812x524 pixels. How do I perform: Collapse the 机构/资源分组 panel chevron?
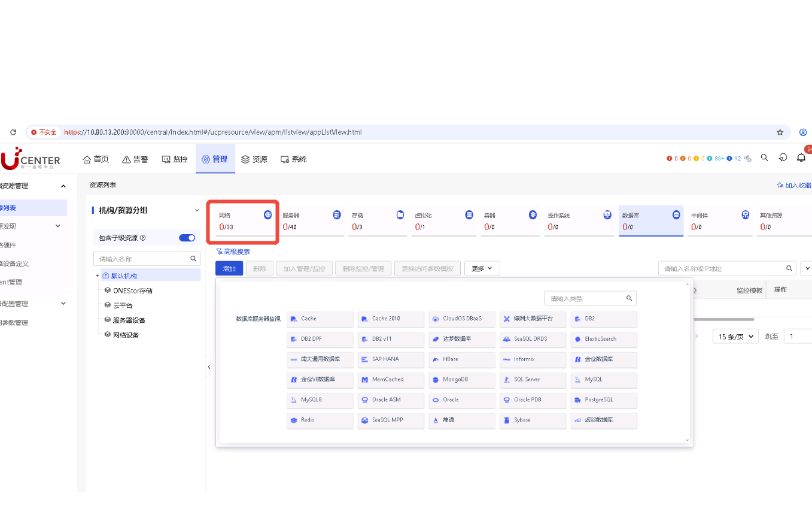pos(197,210)
